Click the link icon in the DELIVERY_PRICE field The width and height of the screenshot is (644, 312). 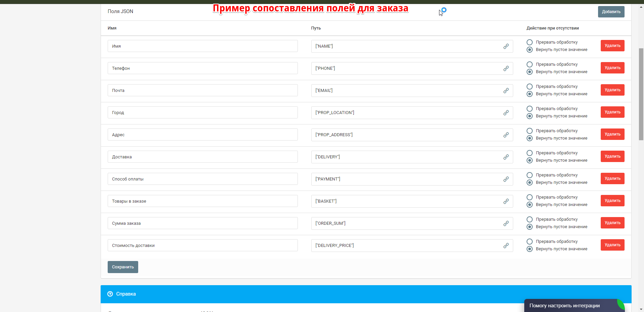coord(506,246)
